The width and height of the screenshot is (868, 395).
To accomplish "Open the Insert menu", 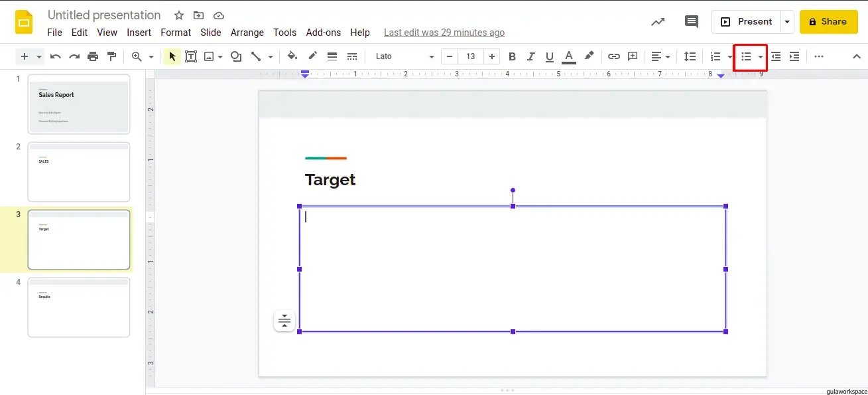I will [139, 33].
